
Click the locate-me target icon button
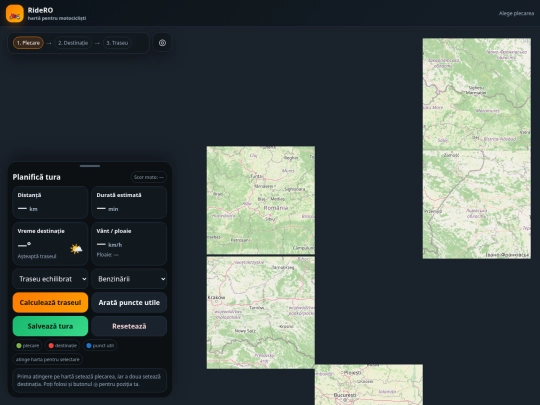pyautogui.click(x=162, y=43)
